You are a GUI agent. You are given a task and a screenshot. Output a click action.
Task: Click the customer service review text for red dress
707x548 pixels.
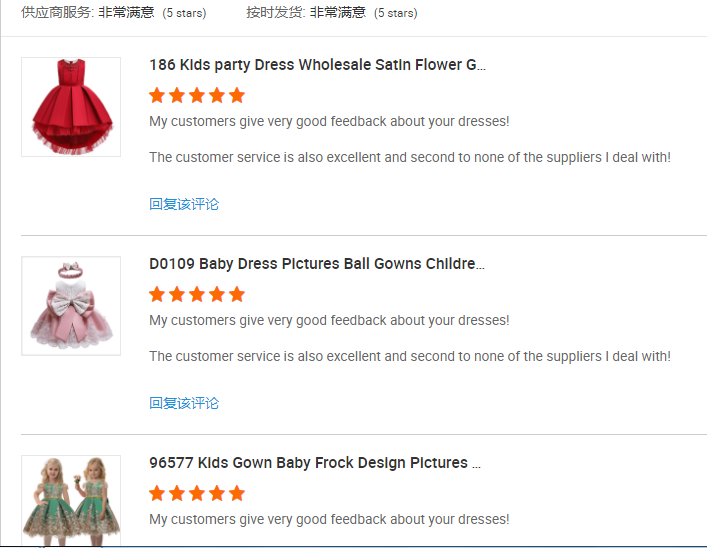tap(409, 157)
